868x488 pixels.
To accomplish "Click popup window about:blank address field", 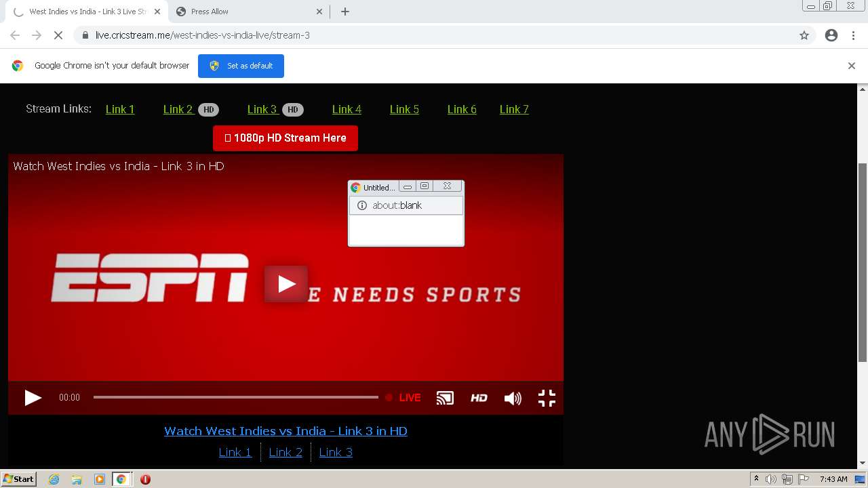I will 406,205.
